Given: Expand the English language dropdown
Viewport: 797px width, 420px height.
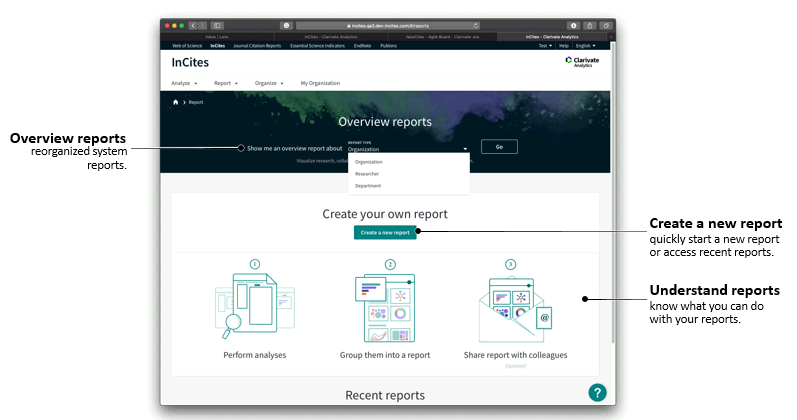Looking at the screenshot, I should pyautogui.click(x=585, y=46).
